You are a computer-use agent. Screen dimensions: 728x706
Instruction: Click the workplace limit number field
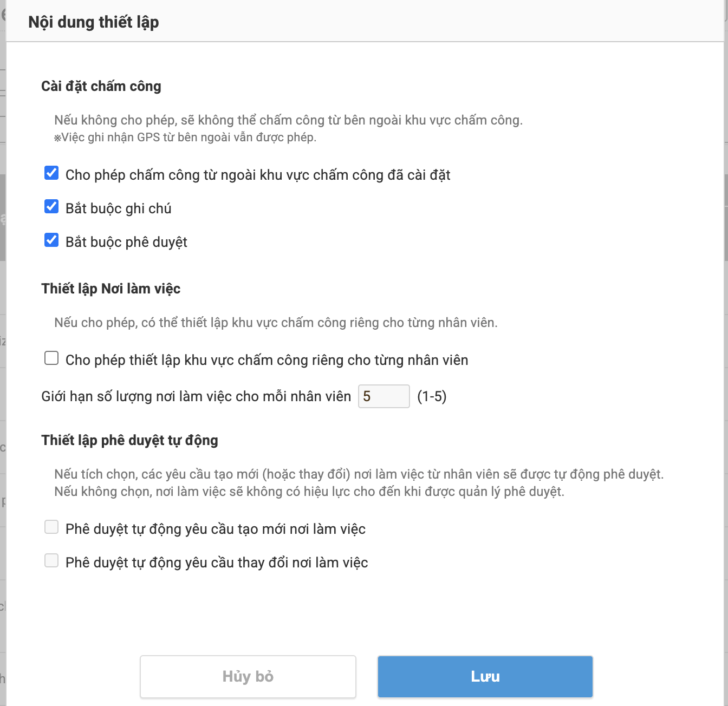click(383, 396)
